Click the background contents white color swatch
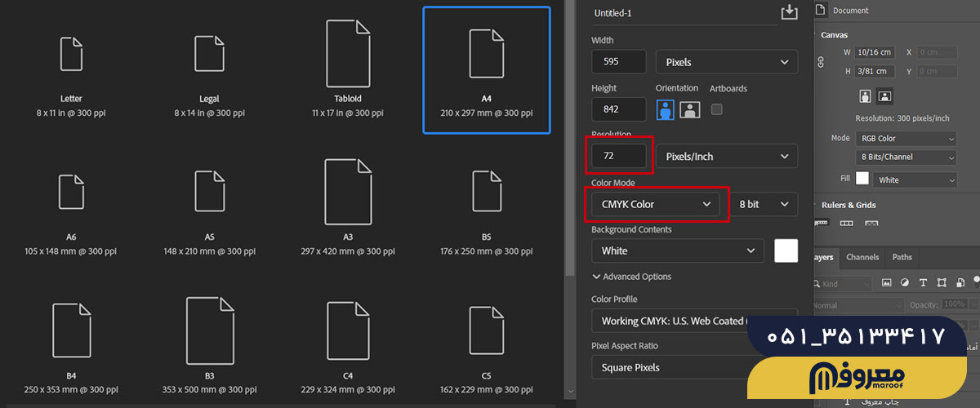The image size is (980, 408). (786, 251)
